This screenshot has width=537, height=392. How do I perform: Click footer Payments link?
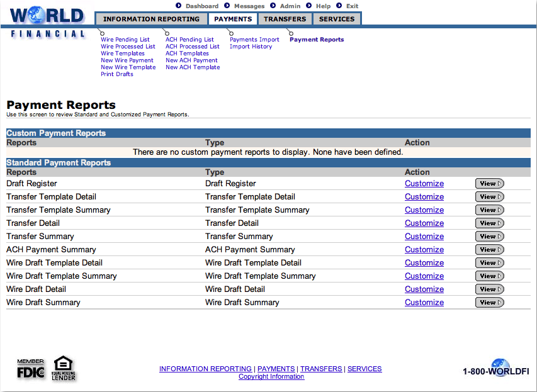[x=276, y=369]
